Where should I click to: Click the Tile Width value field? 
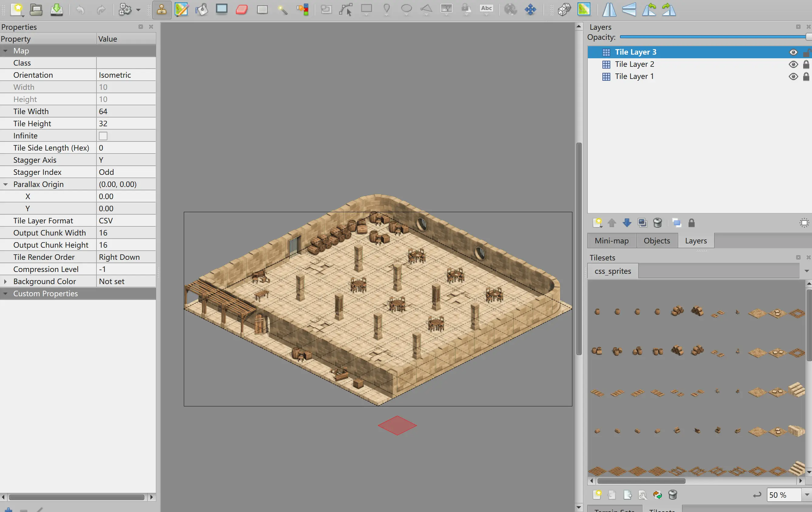tap(126, 111)
